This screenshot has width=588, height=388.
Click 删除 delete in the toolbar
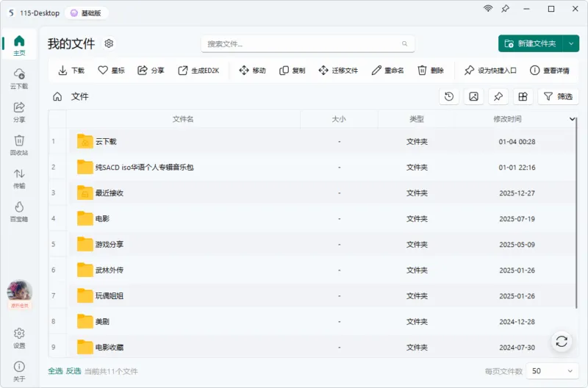[x=431, y=70]
